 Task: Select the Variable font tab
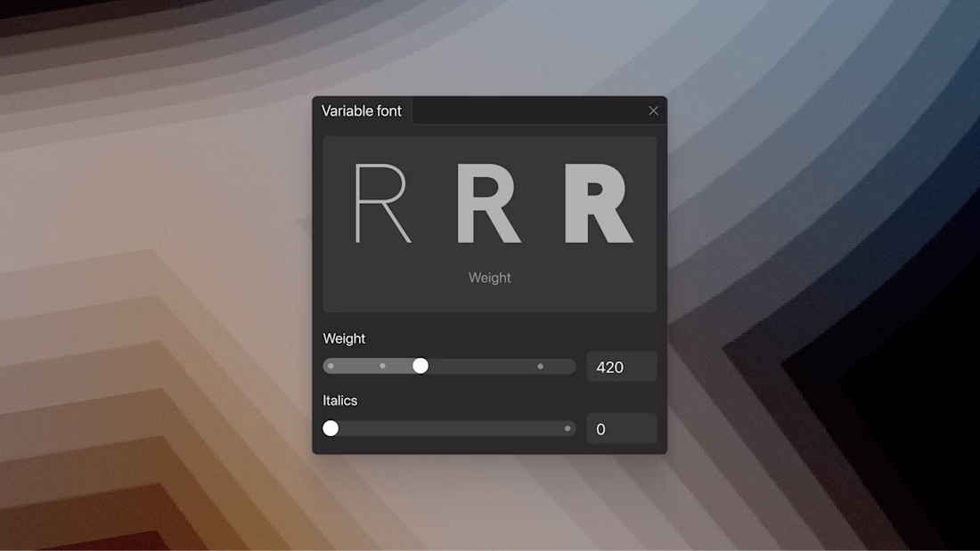(x=362, y=110)
